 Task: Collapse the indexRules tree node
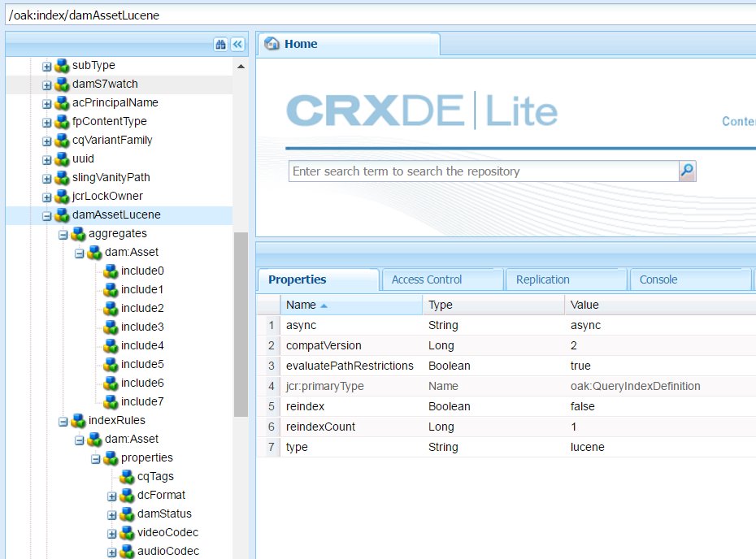coord(63,422)
